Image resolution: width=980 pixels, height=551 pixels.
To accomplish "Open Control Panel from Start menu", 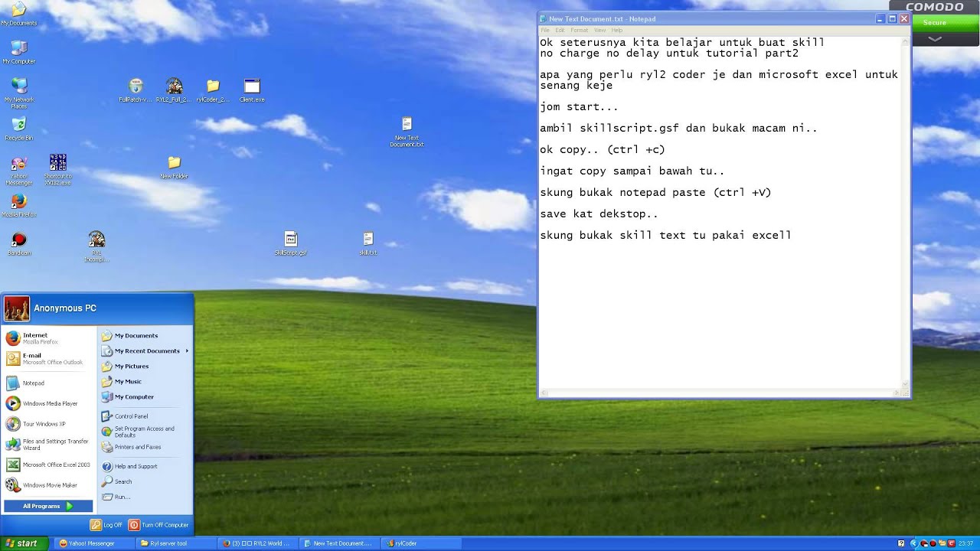I will point(145,416).
